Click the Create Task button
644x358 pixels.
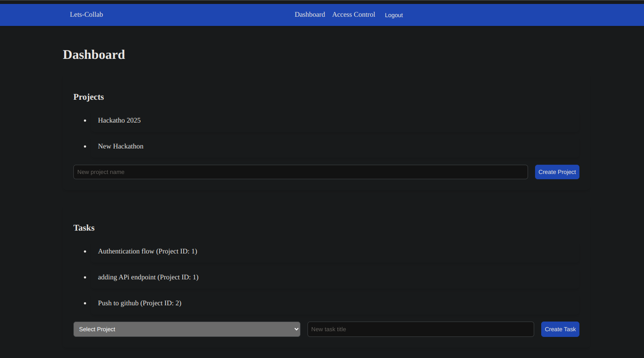[560, 329]
